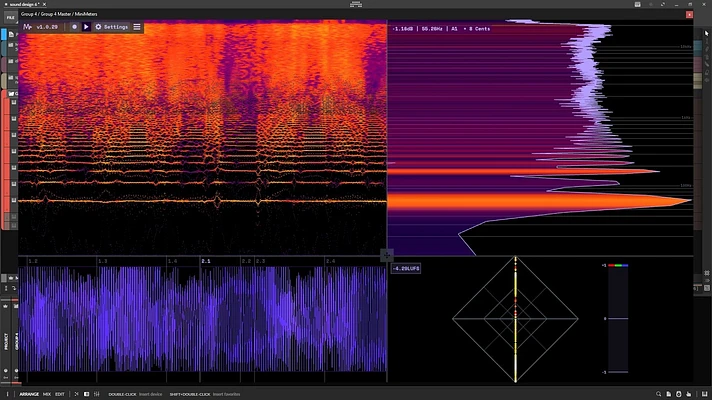712x400 pixels.
Task: Click the vertical dots icon before ARRANGE
Action: [7, 394]
